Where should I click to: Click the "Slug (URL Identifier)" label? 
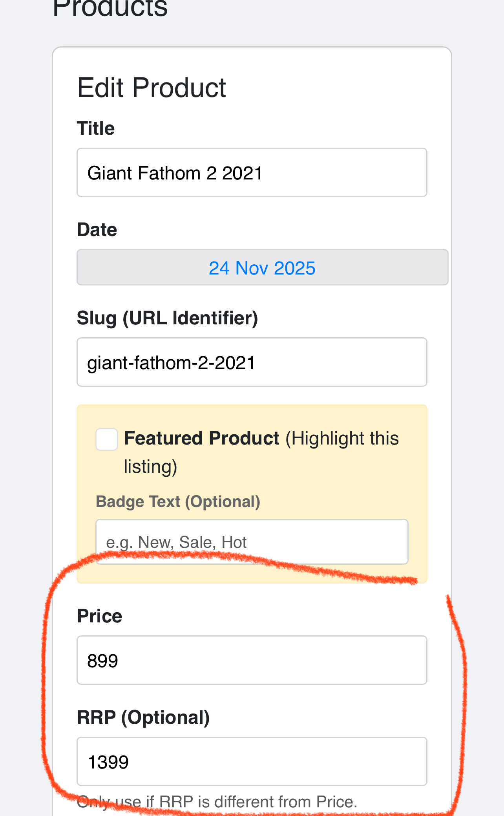tap(167, 318)
